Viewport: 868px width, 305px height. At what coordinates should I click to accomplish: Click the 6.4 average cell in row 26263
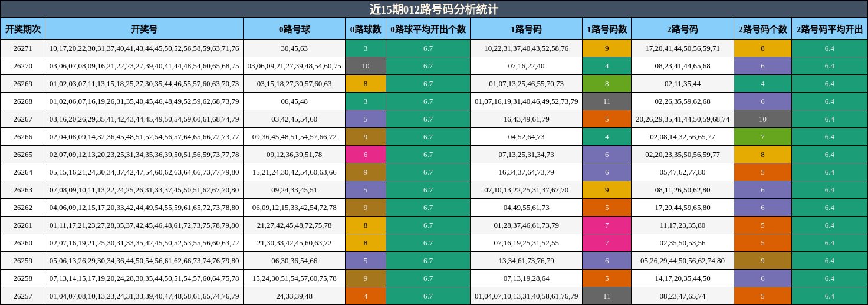tap(830, 190)
